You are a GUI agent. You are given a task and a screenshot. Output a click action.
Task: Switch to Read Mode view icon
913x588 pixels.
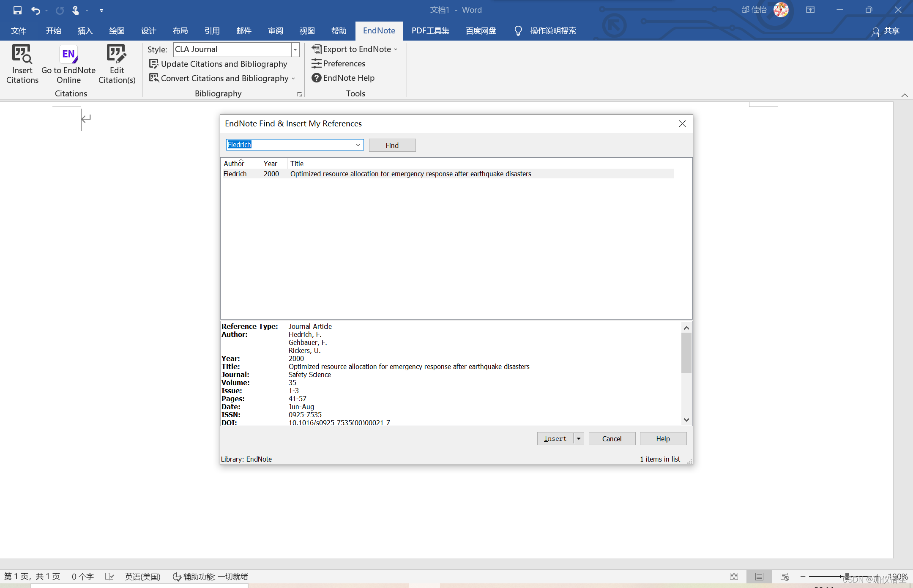734,577
